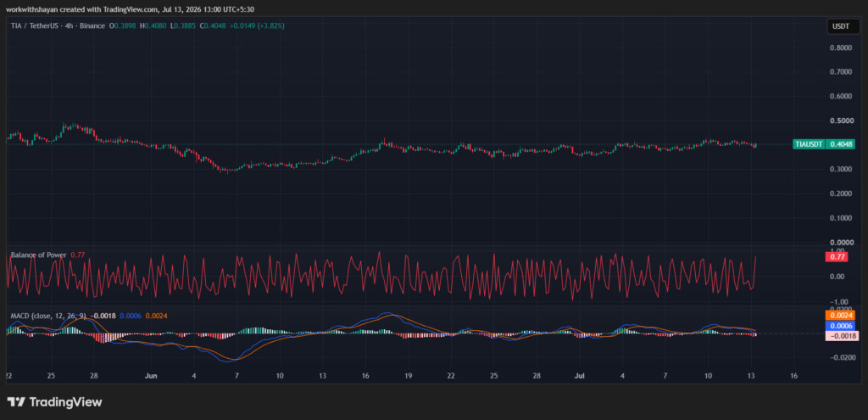Screen dimensions: 868x420
Task: Click the 0.4048 last price axis label
Action: coord(842,144)
